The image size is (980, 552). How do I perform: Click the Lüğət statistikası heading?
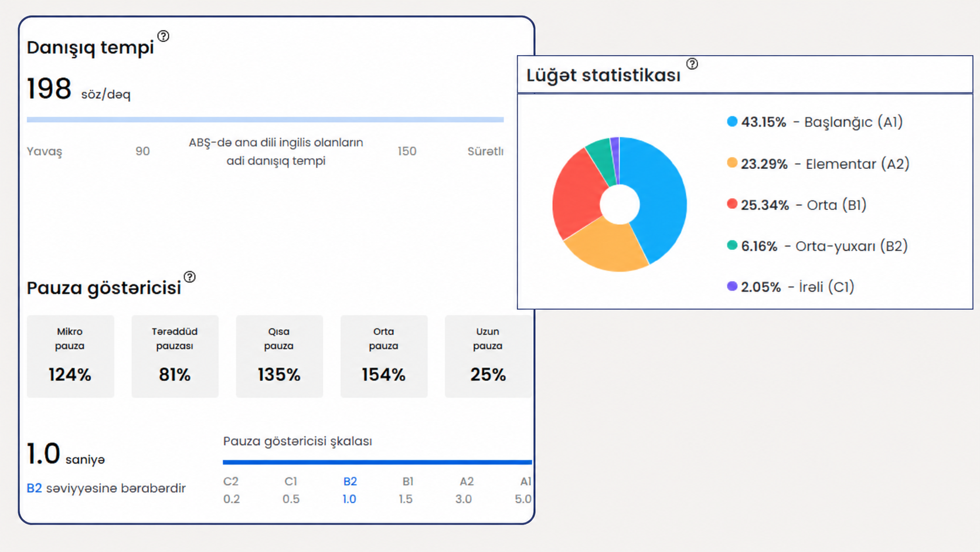click(x=603, y=75)
